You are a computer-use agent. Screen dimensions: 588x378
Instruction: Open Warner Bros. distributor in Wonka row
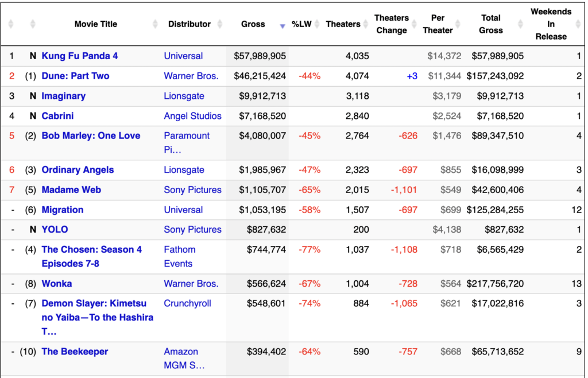pos(191,284)
